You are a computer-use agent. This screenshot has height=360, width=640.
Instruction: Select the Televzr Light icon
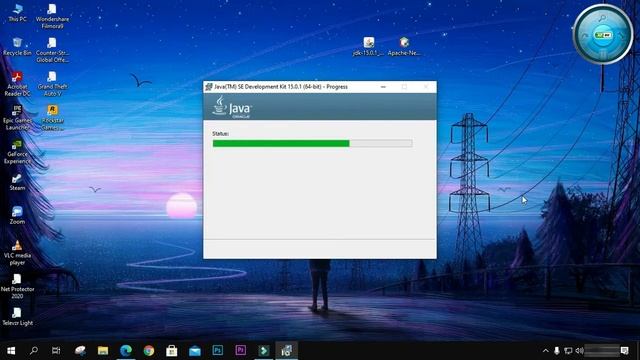[x=17, y=317]
